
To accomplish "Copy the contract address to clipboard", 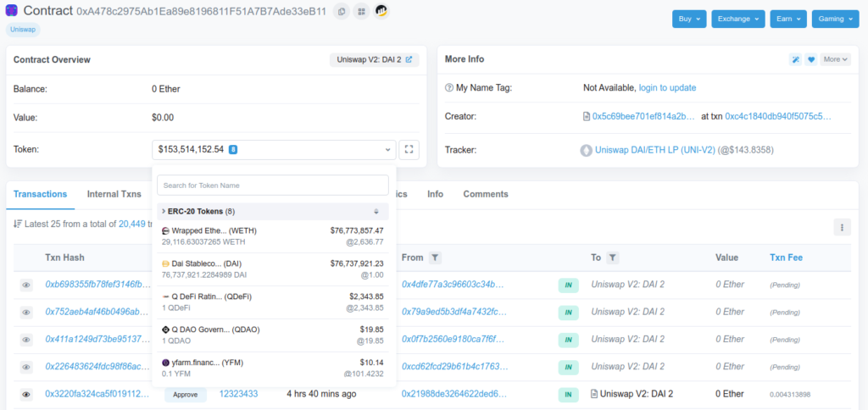I will pos(341,12).
